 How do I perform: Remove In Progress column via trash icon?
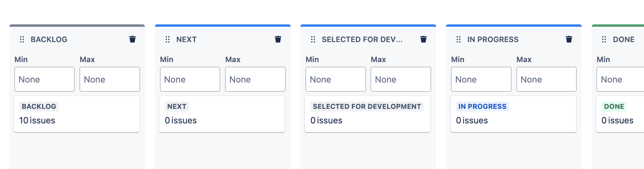point(569,39)
